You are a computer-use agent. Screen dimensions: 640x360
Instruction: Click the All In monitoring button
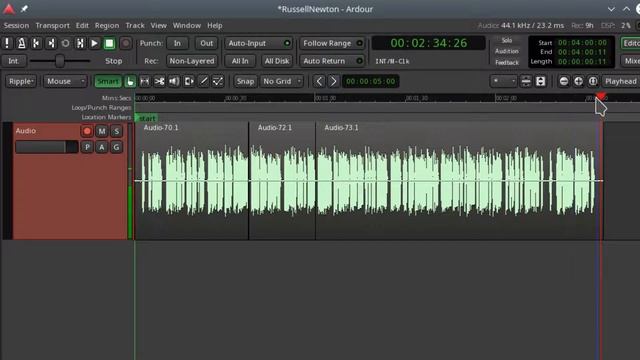240,61
